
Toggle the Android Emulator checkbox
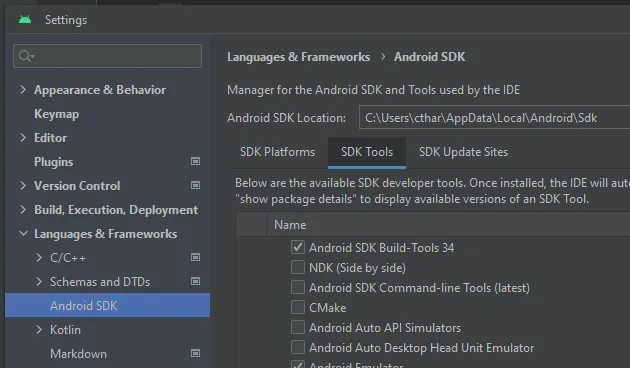click(298, 364)
